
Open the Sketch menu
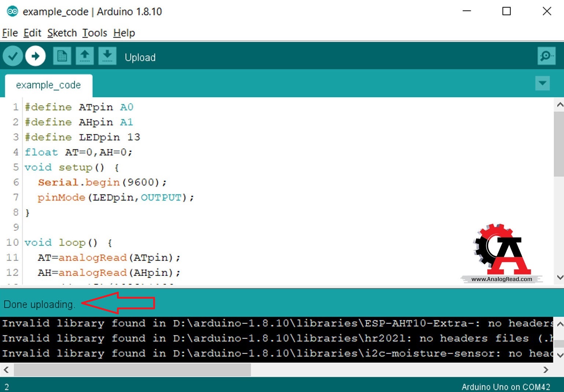[x=62, y=33]
